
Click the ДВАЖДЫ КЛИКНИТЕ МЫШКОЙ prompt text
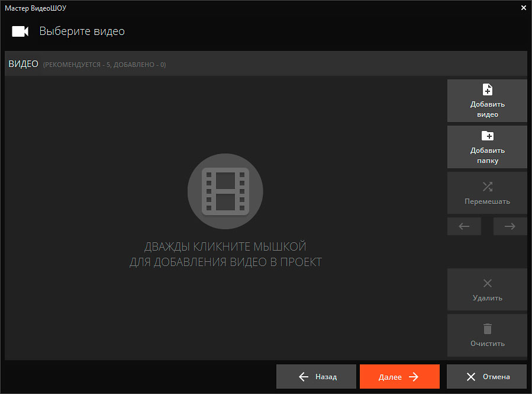(x=225, y=246)
